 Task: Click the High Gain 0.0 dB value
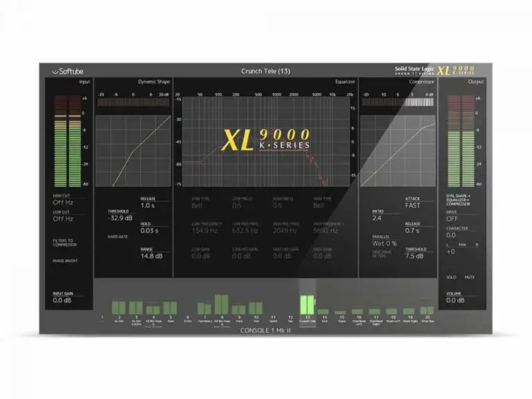pos(322,256)
